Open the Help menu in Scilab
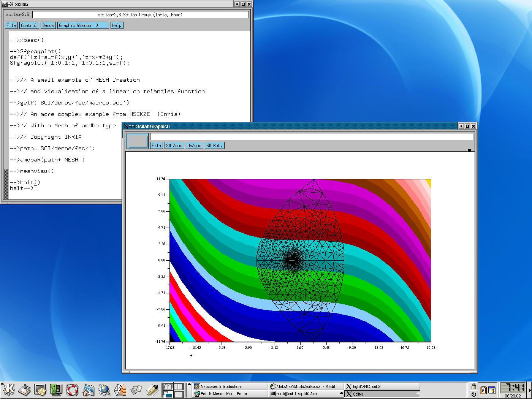 coord(117,25)
